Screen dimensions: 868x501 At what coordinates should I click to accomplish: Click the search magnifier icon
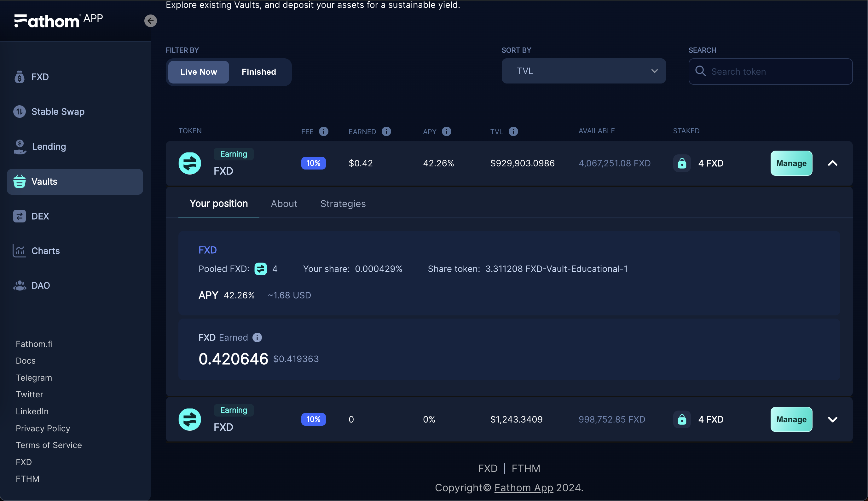point(700,71)
